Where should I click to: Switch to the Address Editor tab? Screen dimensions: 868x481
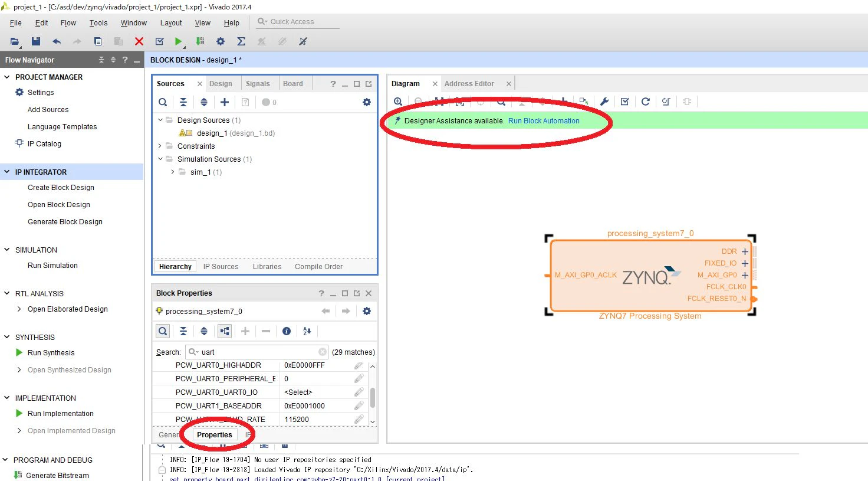pos(469,84)
